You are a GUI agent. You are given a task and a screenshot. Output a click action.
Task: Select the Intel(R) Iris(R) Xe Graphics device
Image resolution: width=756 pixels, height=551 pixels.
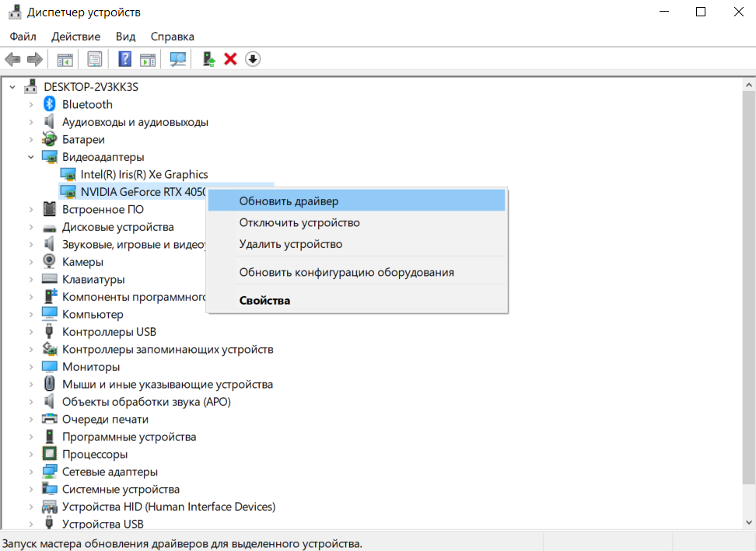click(x=144, y=174)
